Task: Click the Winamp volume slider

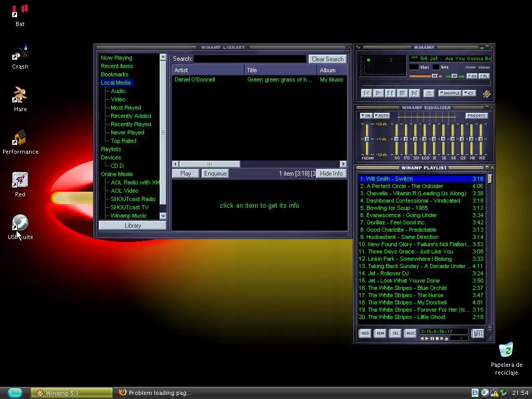Action: pyautogui.click(x=425, y=76)
